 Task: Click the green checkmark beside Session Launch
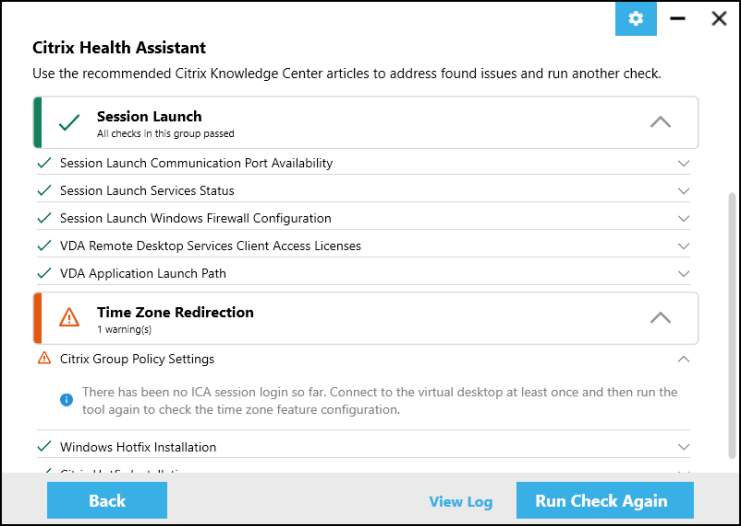[x=69, y=123]
